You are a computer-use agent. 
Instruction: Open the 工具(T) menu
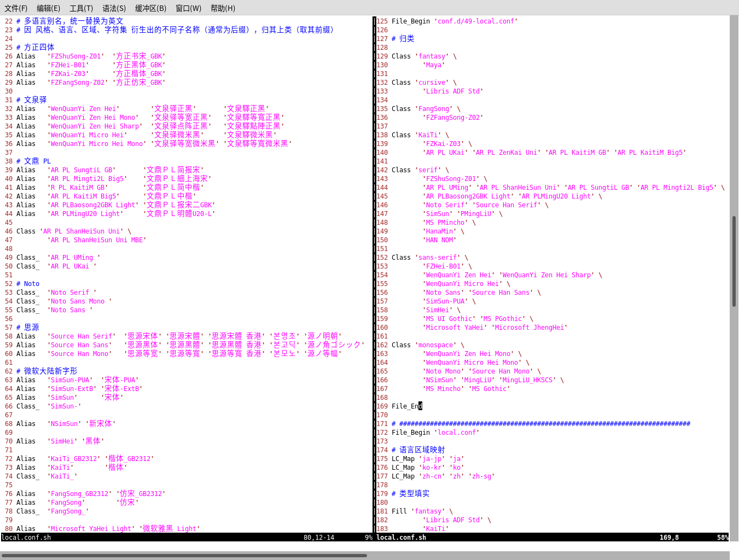(x=82, y=8)
